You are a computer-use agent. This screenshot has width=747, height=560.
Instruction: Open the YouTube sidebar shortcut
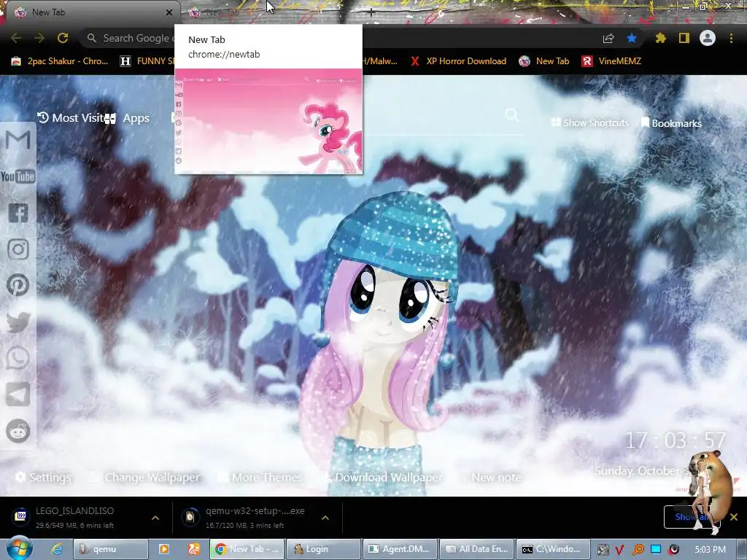pyautogui.click(x=18, y=176)
